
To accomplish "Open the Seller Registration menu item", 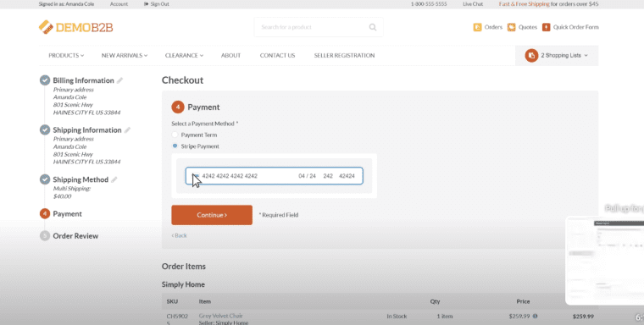I will click(344, 55).
